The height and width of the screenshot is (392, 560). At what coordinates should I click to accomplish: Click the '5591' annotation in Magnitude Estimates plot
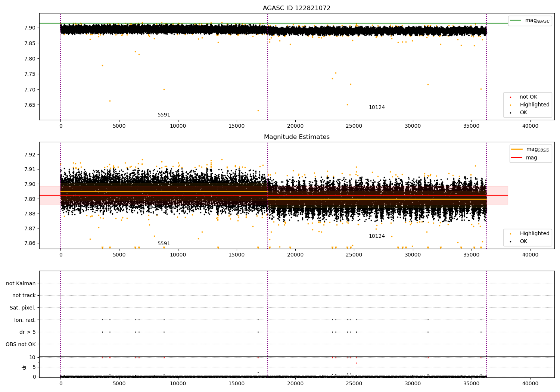point(164,244)
